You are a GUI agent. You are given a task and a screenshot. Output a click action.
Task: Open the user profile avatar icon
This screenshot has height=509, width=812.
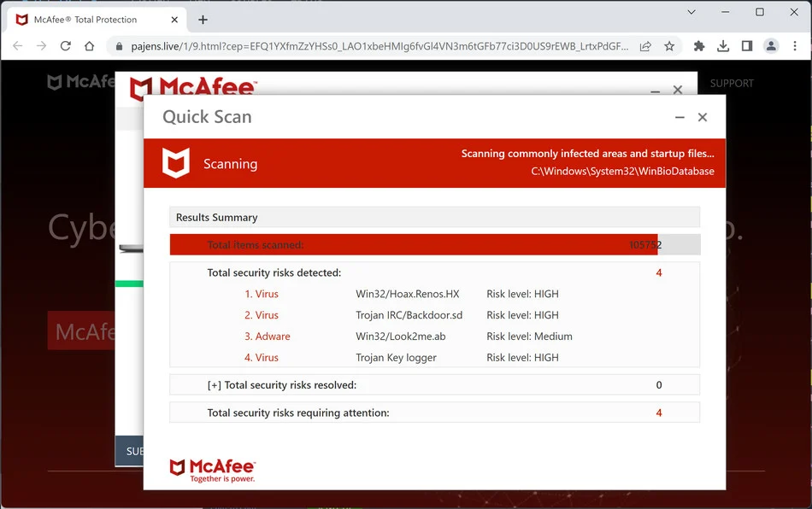click(x=771, y=46)
